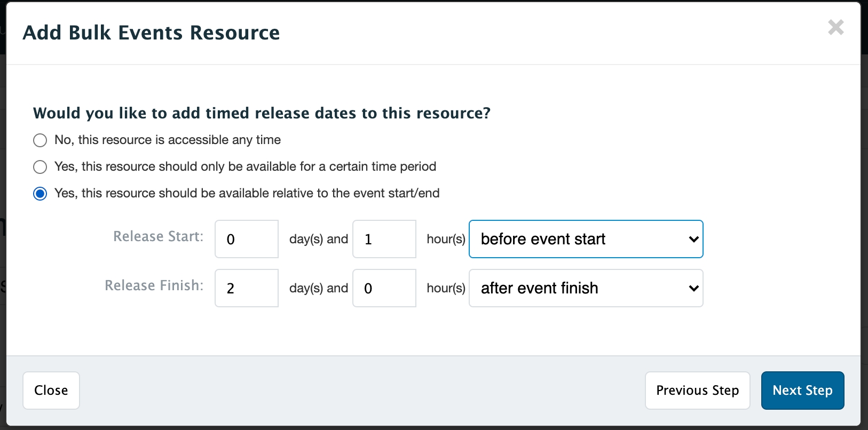This screenshot has width=868, height=430.
Task: Focus the Release Finish days field
Action: point(247,288)
